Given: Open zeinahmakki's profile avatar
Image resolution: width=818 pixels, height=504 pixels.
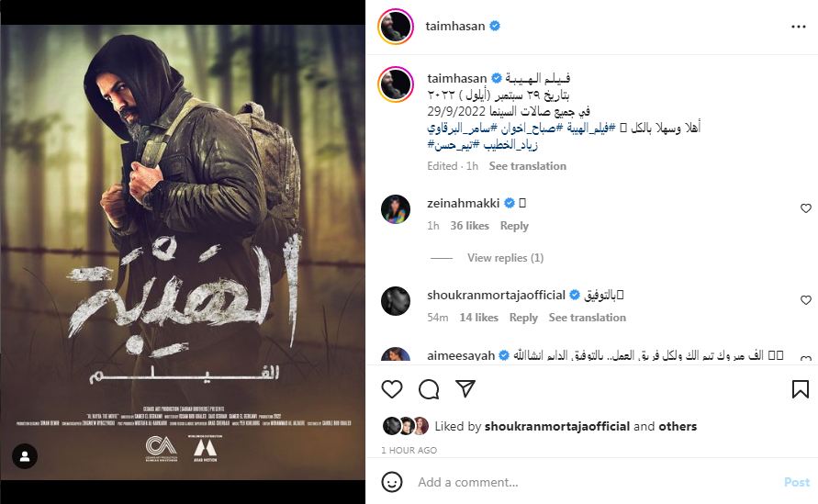Looking at the screenshot, I should click(x=396, y=208).
